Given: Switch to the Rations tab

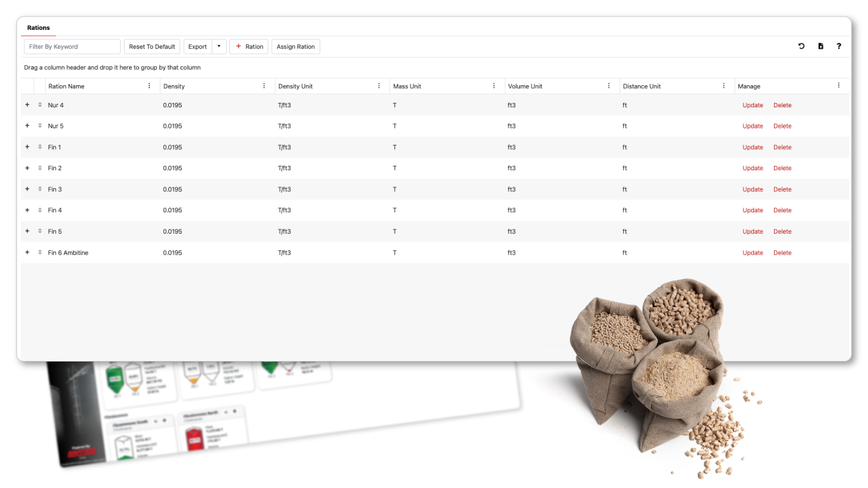Looking at the screenshot, I should click(x=38, y=27).
